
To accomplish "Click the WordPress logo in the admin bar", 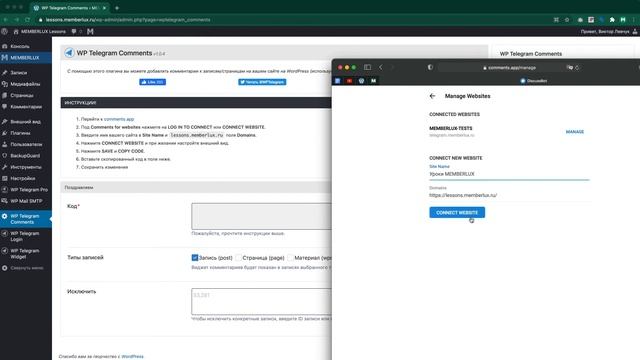I will tap(4, 31).
